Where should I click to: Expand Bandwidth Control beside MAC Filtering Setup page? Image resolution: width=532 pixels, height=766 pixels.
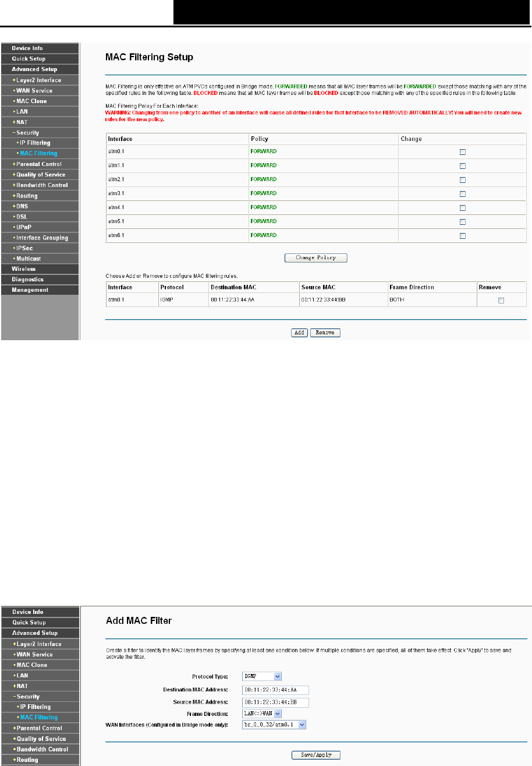pyautogui.click(x=40, y=185)
